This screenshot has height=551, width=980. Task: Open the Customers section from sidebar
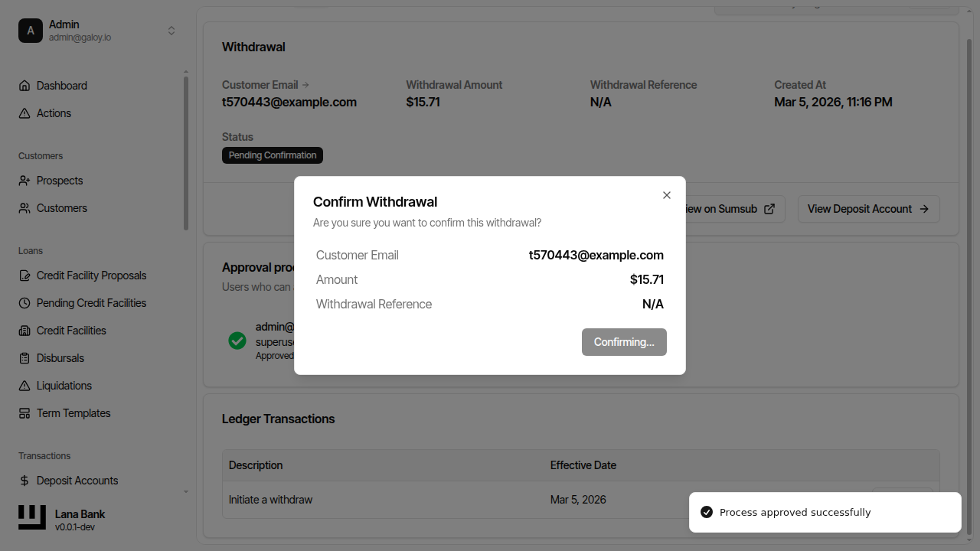60,208
